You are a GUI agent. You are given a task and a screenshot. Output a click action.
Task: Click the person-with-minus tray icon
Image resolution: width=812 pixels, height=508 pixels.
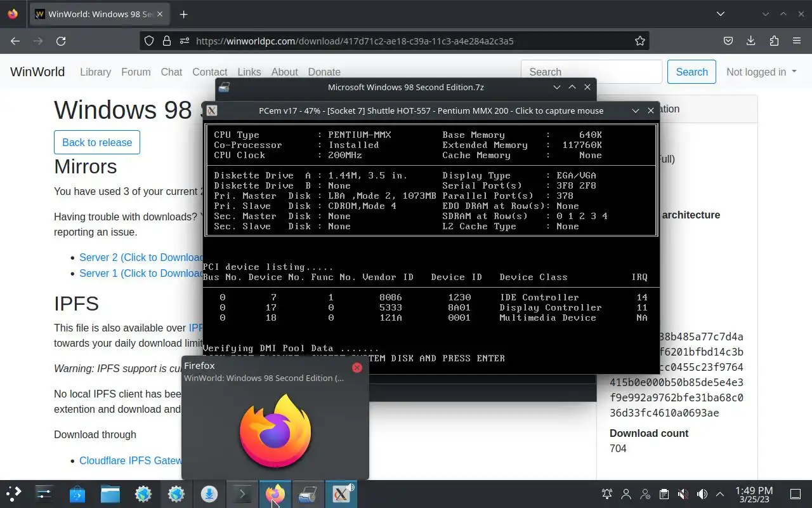tap(645, 494)
